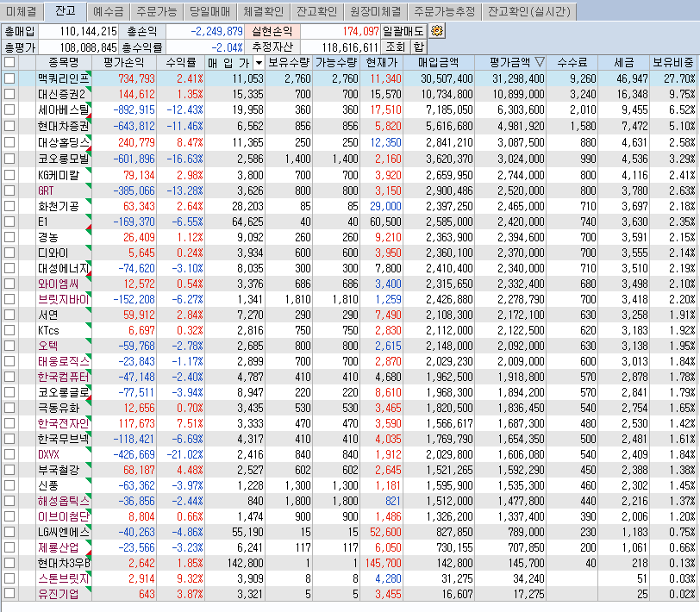The image size is (700, 612).
Task: Check the 코오롱모빌 row checkbox
Action: 9,159
